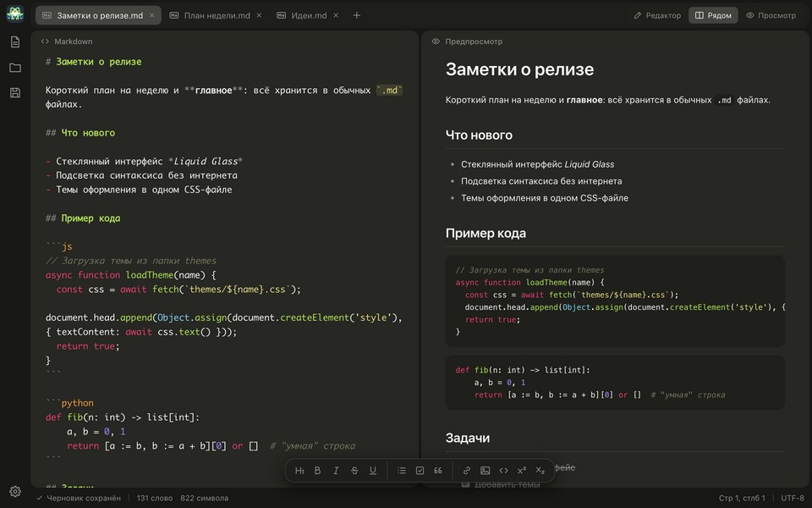This screenshot has height=508, width=812.
Task: Click the ```js fence line in editor
Action: (x=59, y=246)
